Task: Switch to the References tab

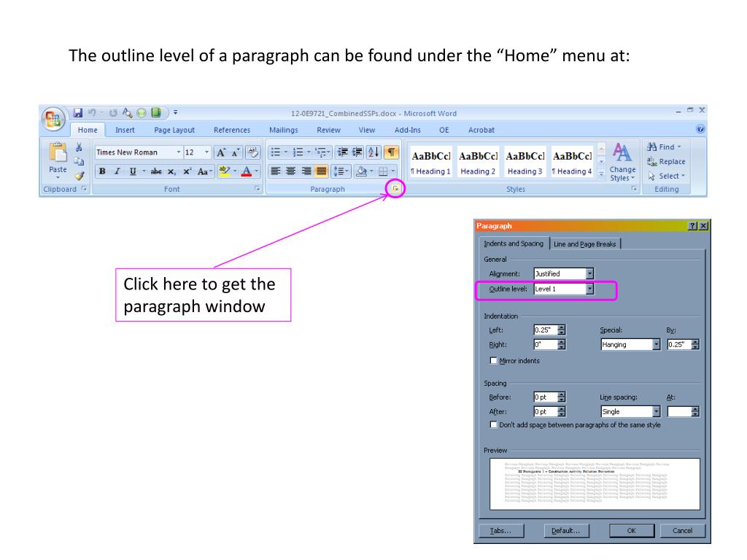Action: [x=232, y=130]
